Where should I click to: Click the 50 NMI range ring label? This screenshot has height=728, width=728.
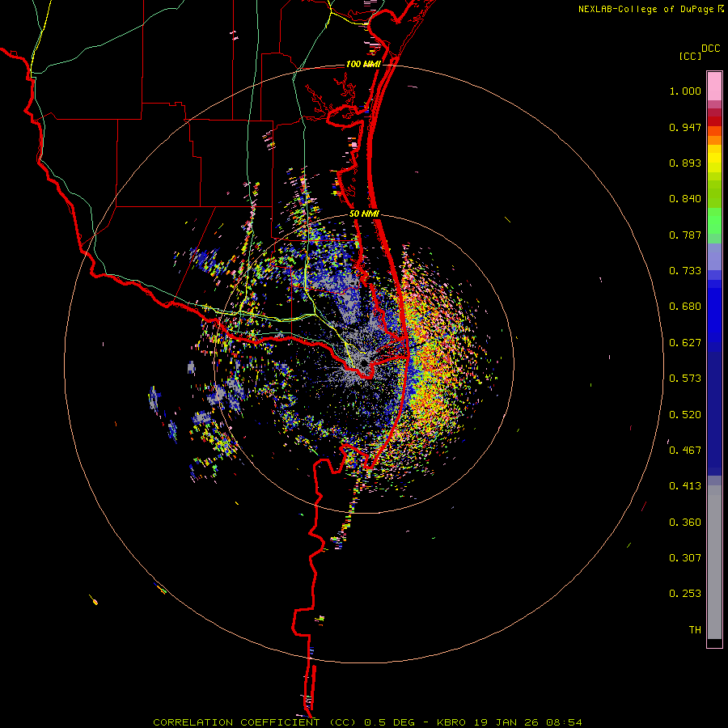(x=365, y=214)
